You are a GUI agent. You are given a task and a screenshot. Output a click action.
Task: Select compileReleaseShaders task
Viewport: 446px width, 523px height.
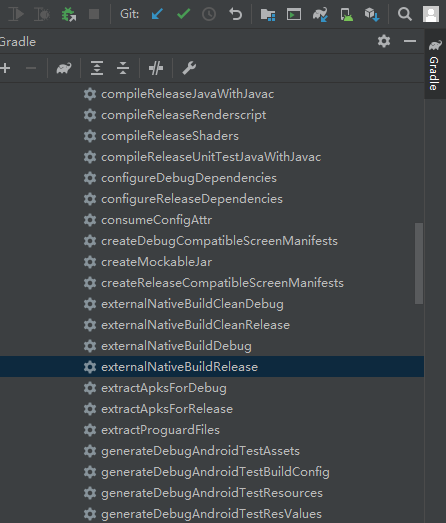tap(170, 136)
